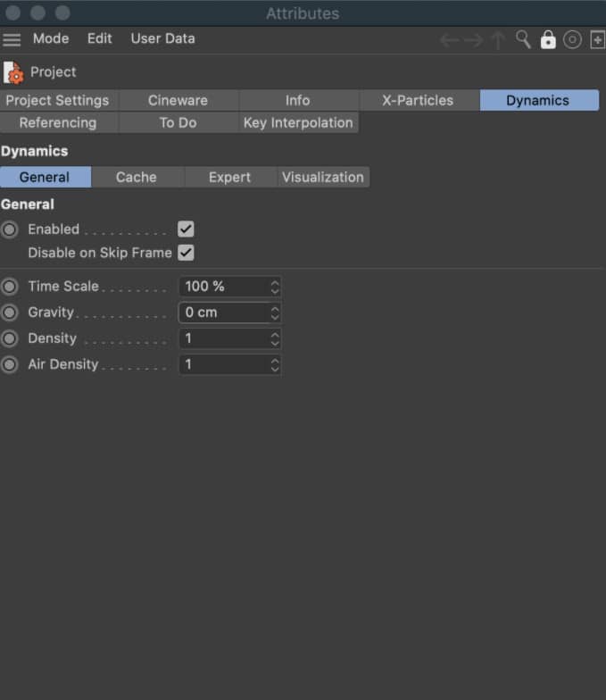Click the up arrow navigation icon
Image resolution: width=606 pixels, height=700 pixels.
(498, 40)
